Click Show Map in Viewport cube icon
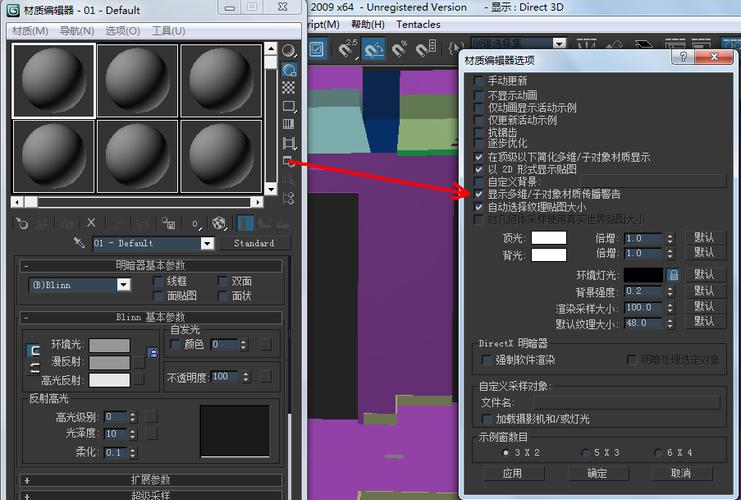The height and width of the screenshot is (500, 741). point(219,223)
